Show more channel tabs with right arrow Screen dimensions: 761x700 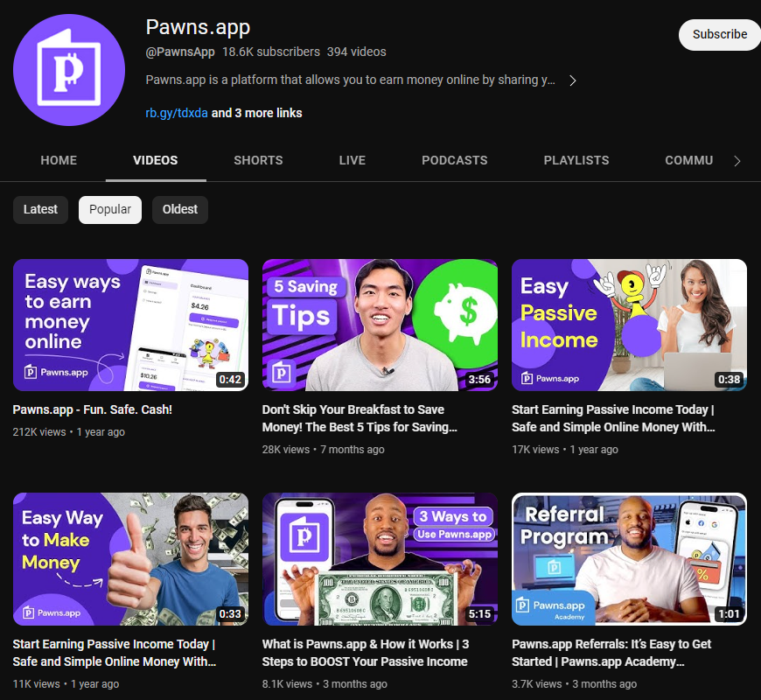pos(737,161)
